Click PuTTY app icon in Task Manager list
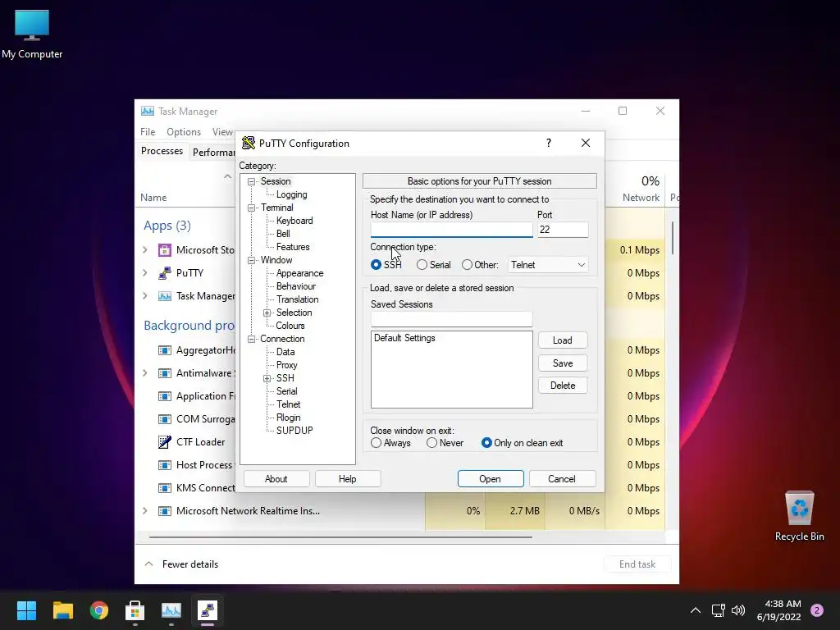 point(164,273)
